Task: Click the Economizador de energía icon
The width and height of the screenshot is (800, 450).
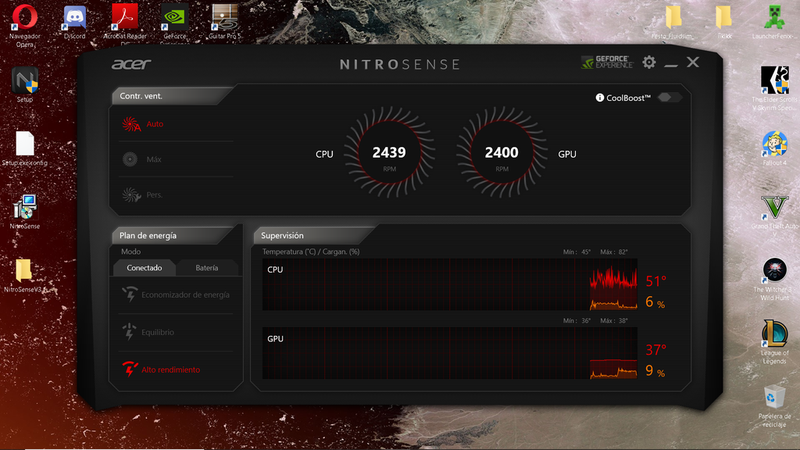Action: coord(130,294)
